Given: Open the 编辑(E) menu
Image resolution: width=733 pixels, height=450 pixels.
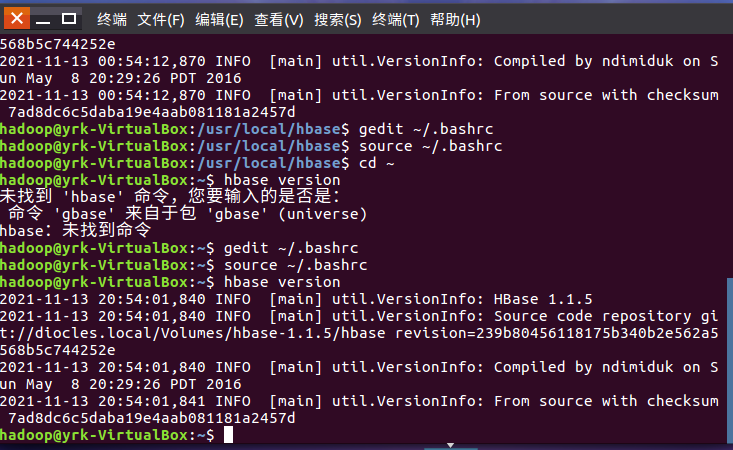Looking at the screenshot, I should (219, 20).
